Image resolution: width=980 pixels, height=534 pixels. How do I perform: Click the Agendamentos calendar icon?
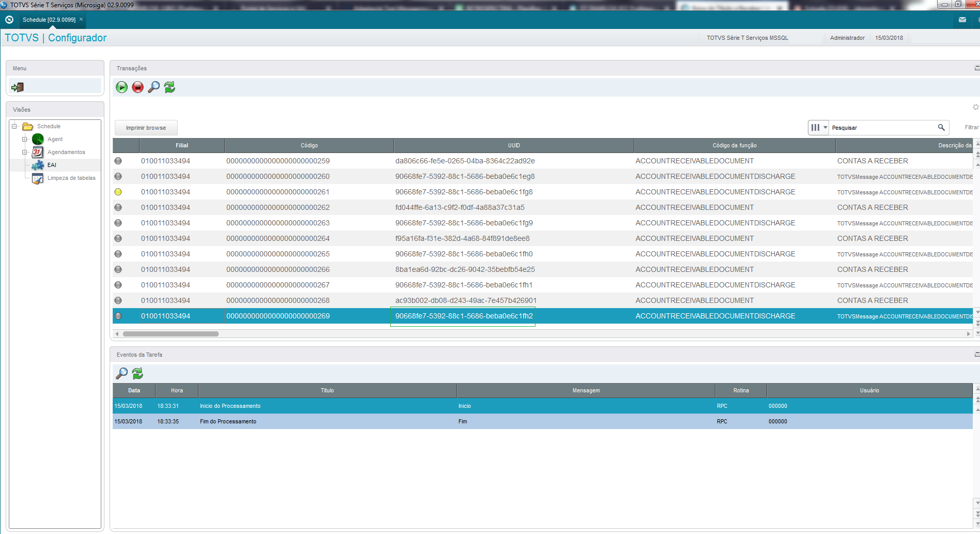coord(38,152)
